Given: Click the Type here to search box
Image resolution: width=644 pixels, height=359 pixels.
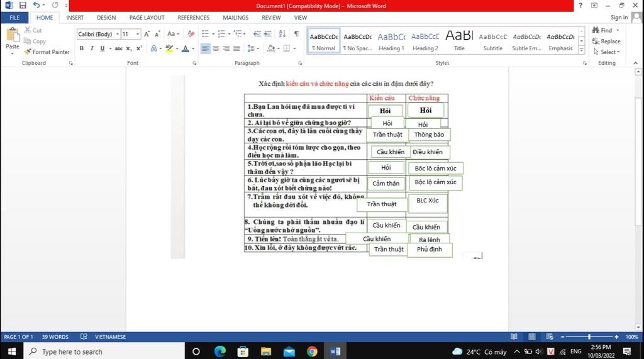Looking at the screenshot, I should click(104, 351).
